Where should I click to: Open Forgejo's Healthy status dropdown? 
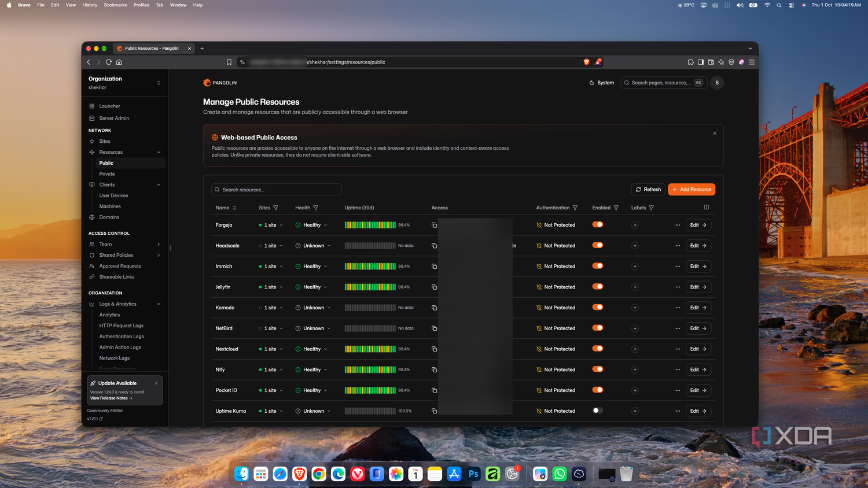click(311, 225)
